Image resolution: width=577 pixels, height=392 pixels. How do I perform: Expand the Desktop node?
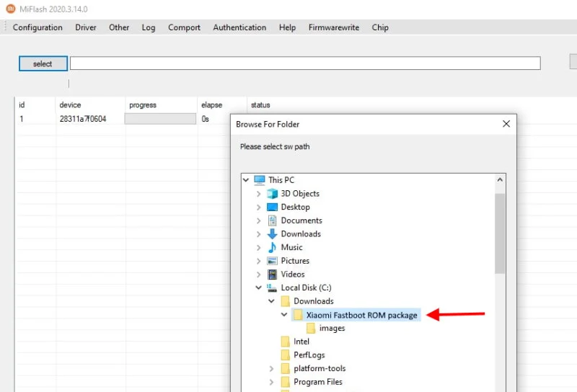[x=259, y=207]
